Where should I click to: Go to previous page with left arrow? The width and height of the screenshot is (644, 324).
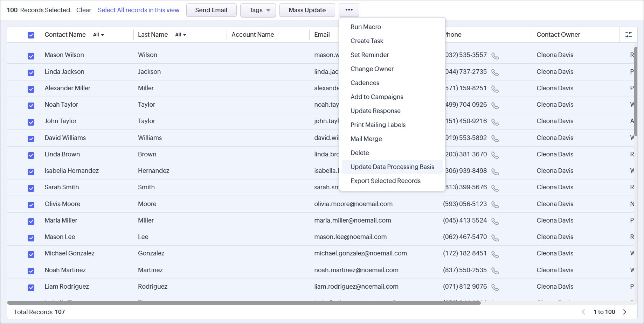[583, 312]
